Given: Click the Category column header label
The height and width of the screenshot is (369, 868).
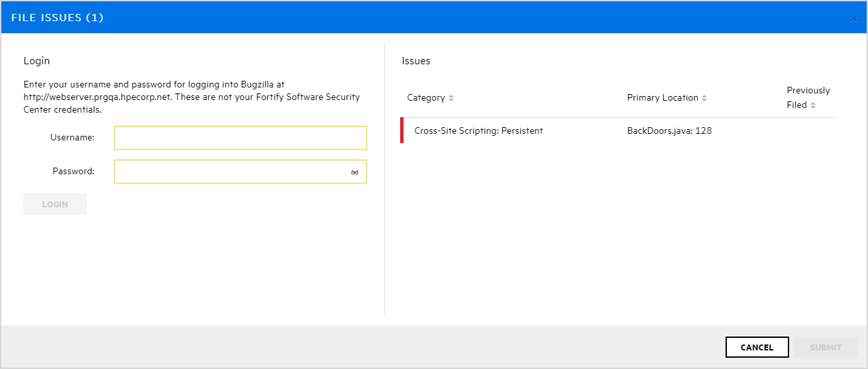Looking at the screenshot, I should [x=426, y=98].
